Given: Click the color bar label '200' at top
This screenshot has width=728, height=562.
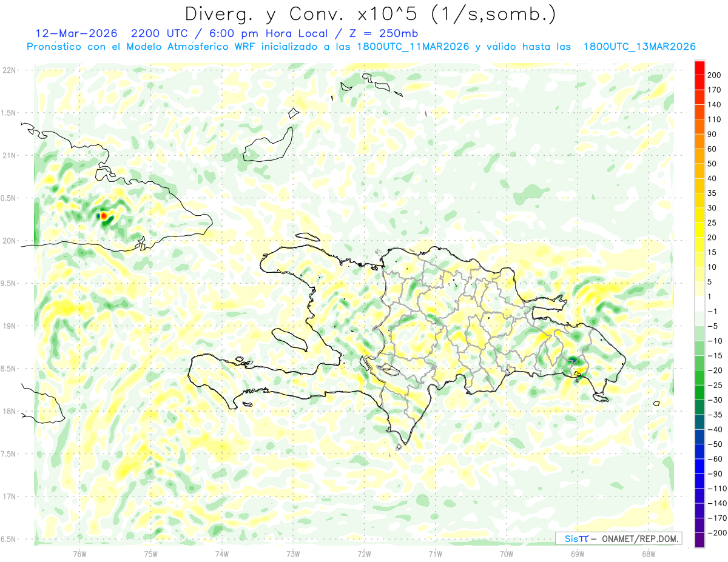Looking at the screenshot, I should click(714, 75).
